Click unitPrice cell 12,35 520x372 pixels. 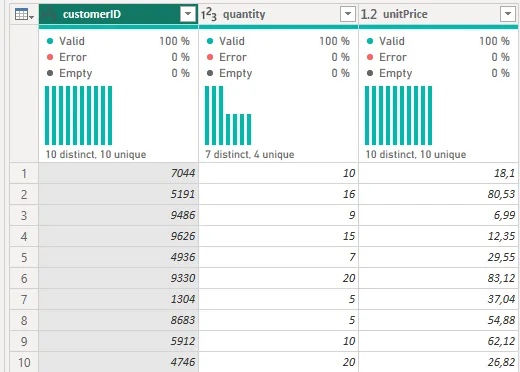pyautogui.click(x=438, y=236)
